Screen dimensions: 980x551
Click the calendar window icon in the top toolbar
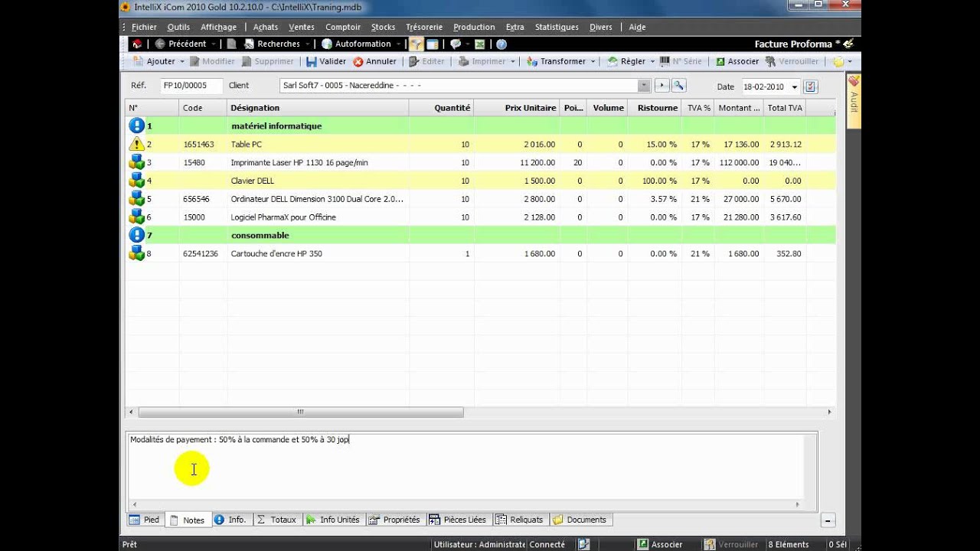[x=433, y=44]
